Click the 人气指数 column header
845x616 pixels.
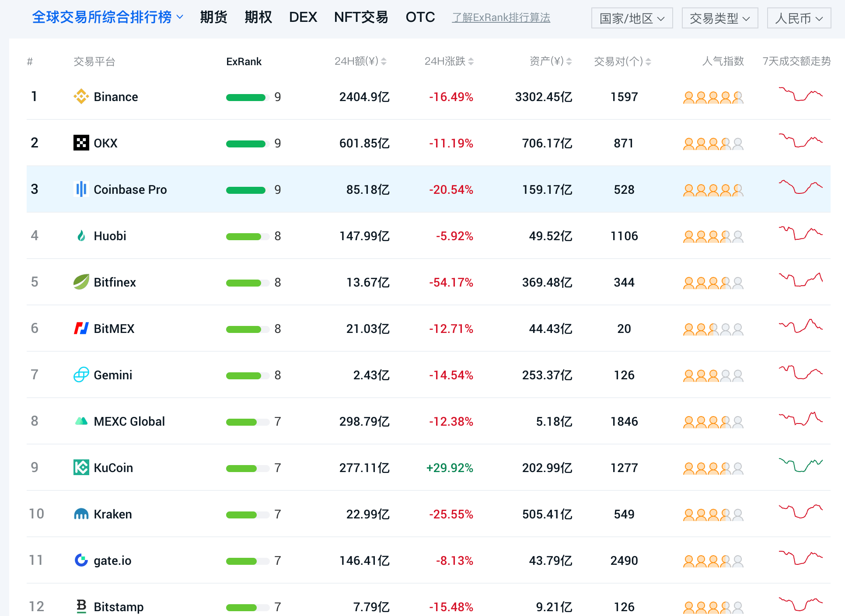click(x=723, y=61)
